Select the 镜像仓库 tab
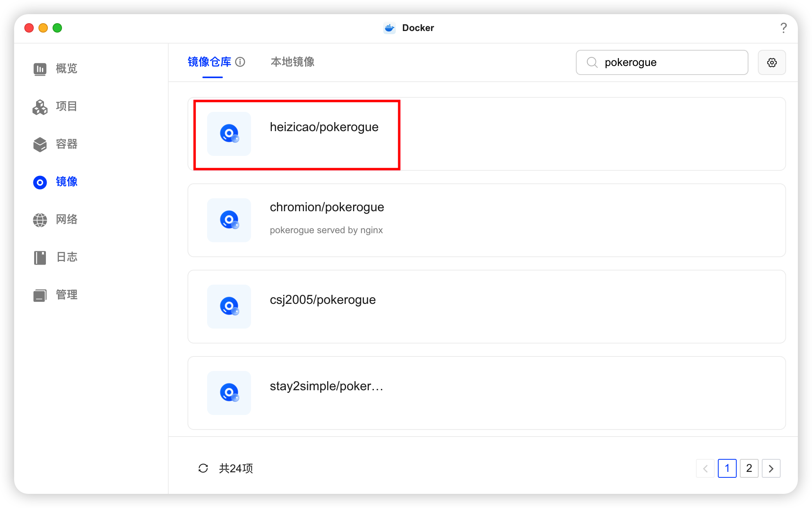Viewport: 812px width, 508px height. [209, 62]
